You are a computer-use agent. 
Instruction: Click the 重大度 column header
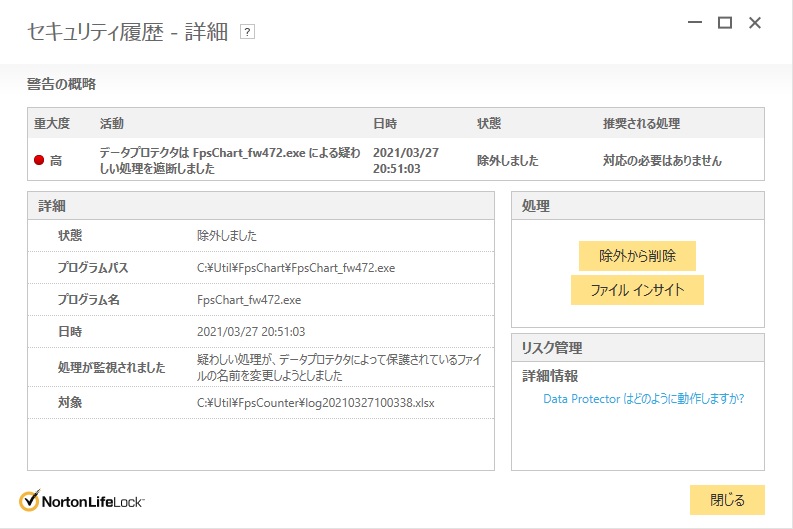tap(52, 124)
